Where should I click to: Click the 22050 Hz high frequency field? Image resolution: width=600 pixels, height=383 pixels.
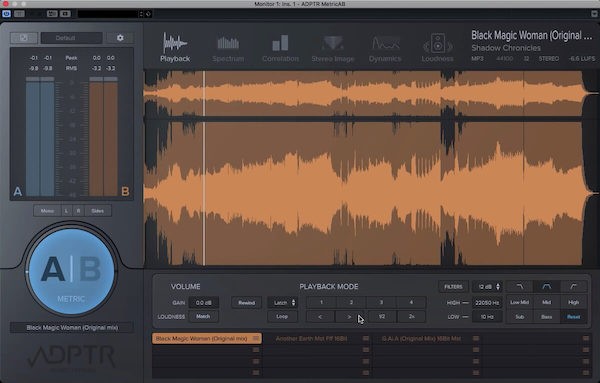(x=487, y=303)
